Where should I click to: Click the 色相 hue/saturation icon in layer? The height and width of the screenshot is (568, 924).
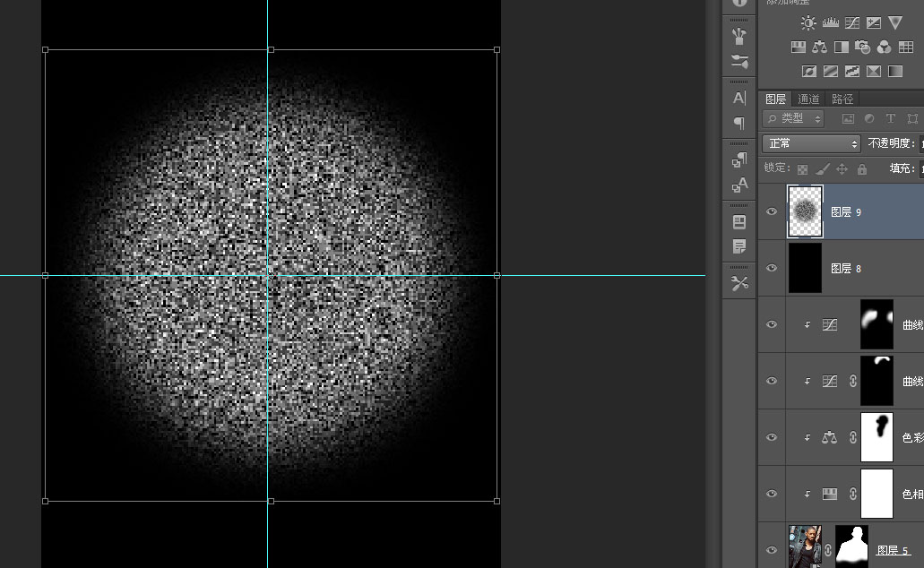tap(830, 494)
